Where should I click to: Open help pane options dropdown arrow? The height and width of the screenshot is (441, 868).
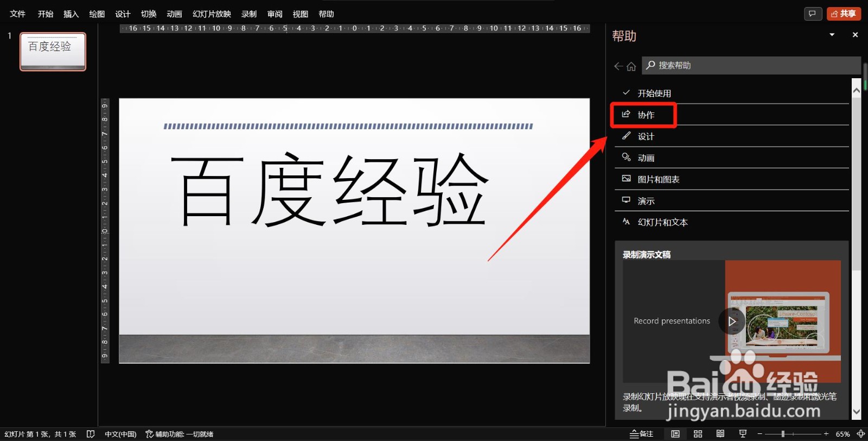[832, 35]
